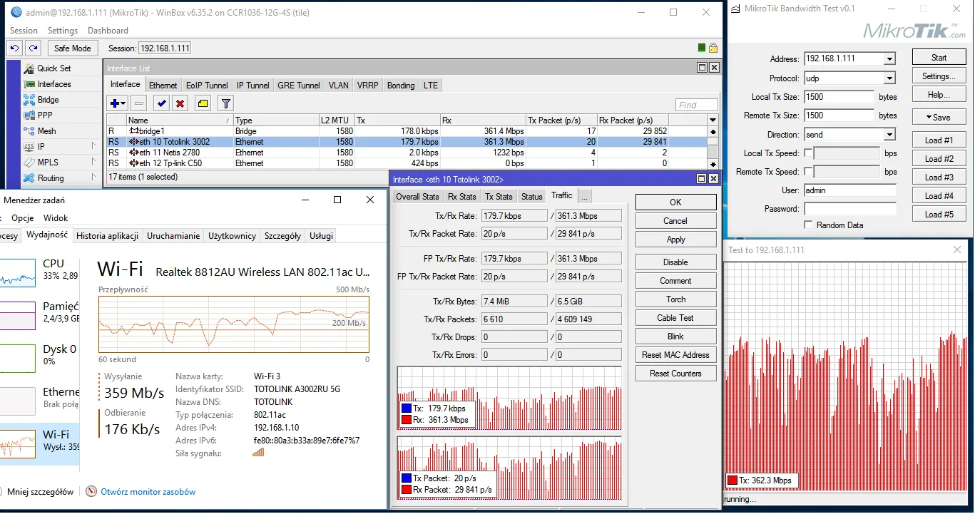Click the Torch button
Image resolution: width=980 pixels, height=519 pixels.
click(x=675, y=299)
